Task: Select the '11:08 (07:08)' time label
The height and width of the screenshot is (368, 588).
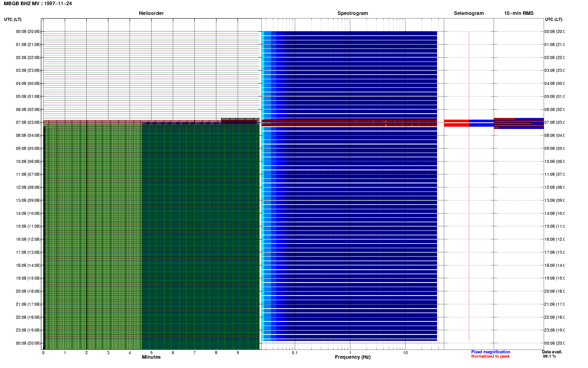Action: tap(28, 174)
